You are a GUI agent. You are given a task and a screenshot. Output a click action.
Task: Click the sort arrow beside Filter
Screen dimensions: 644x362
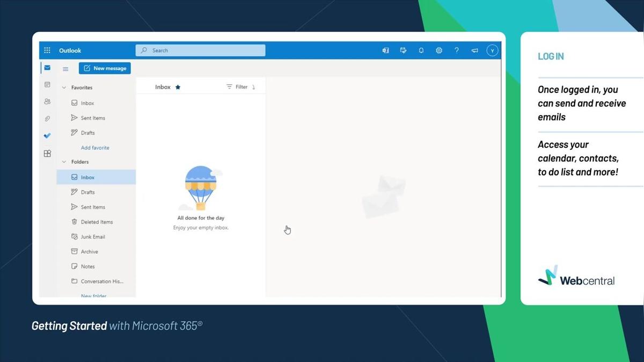pos(254,87)
